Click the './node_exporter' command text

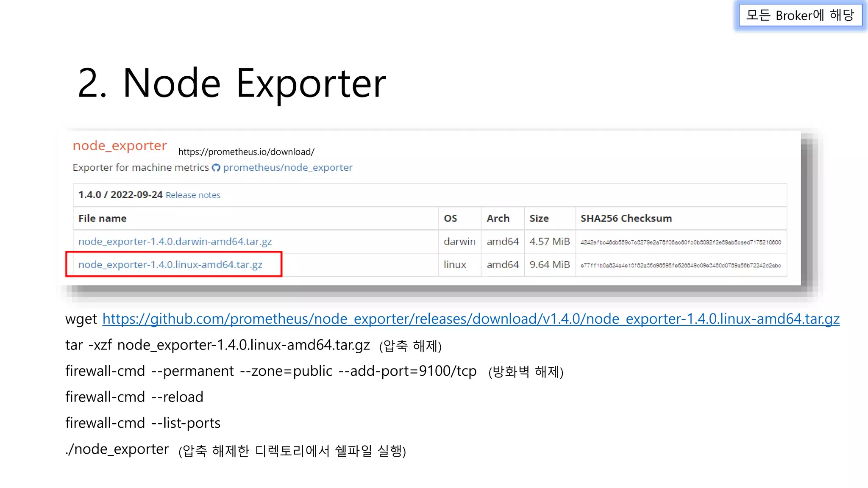(x=117, y=449)
